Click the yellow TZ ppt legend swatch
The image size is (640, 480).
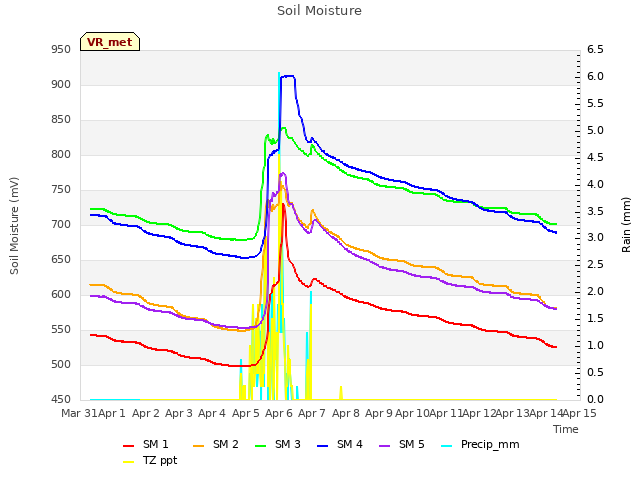coord(129,462)
